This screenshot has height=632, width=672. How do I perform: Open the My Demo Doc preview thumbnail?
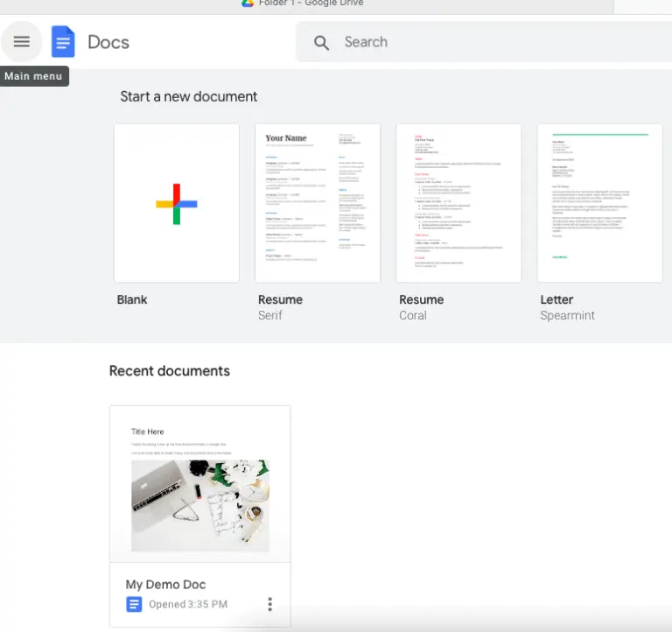point(199,484)
